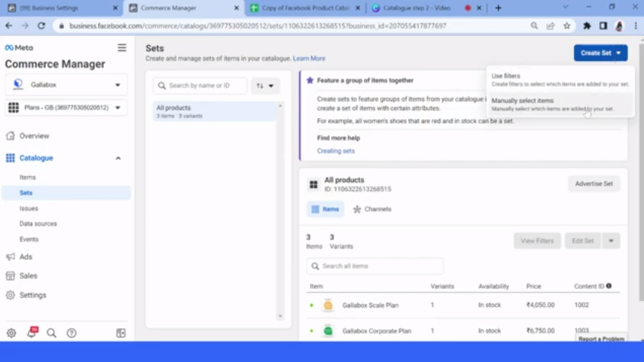644x362 pixels.
Task: Open the Events page
Action: pyautogui.click(x=29, y=239)
